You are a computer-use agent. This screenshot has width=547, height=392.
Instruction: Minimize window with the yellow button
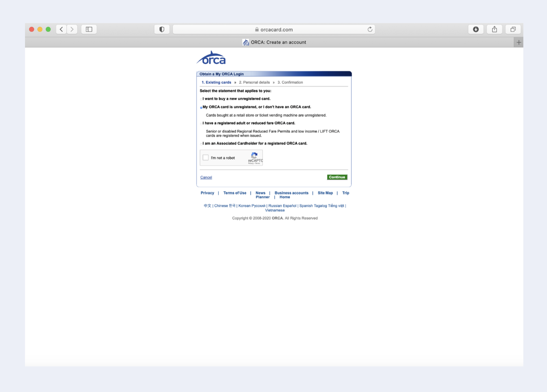point(40,29)
